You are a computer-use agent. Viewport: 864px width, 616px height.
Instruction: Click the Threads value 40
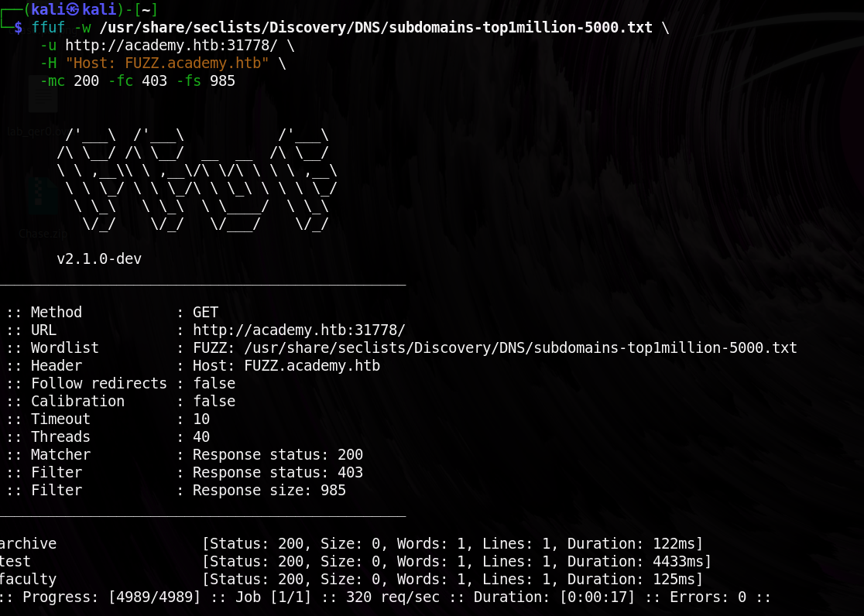point(201,436)
